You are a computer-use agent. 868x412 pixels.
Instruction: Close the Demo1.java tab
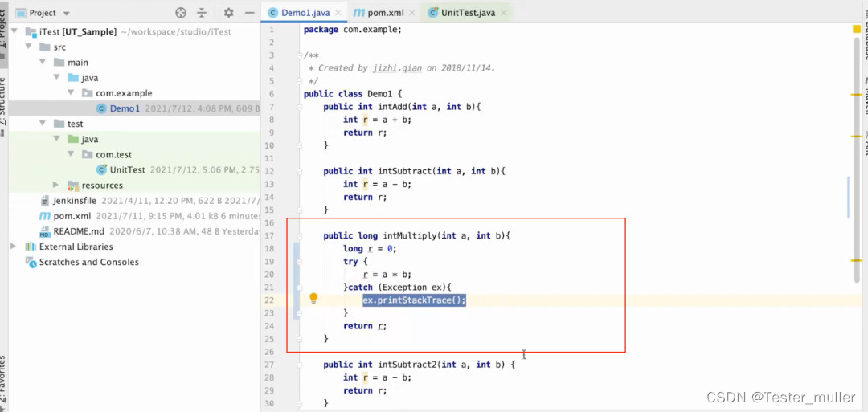[x=338, y=13]
